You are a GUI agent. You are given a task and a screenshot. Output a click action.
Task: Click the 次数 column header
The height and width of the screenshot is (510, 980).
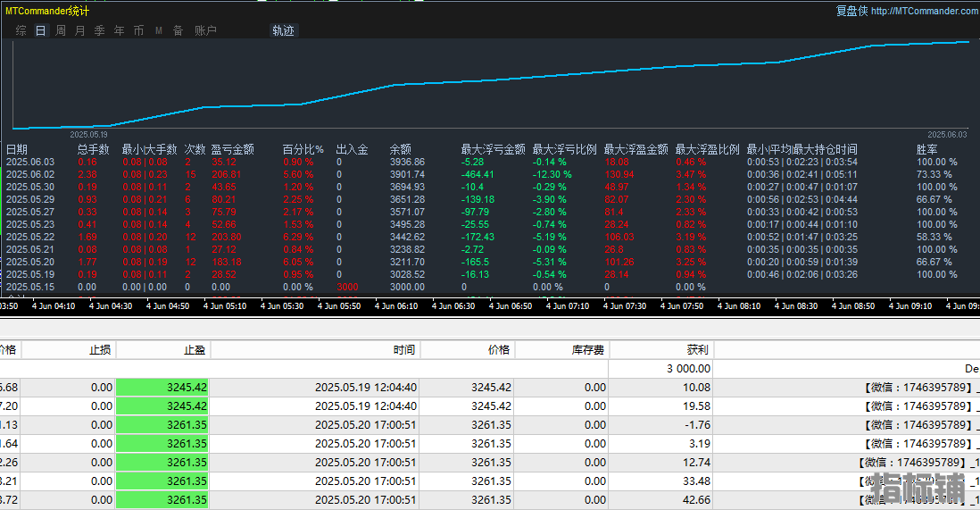click(195, 149)
